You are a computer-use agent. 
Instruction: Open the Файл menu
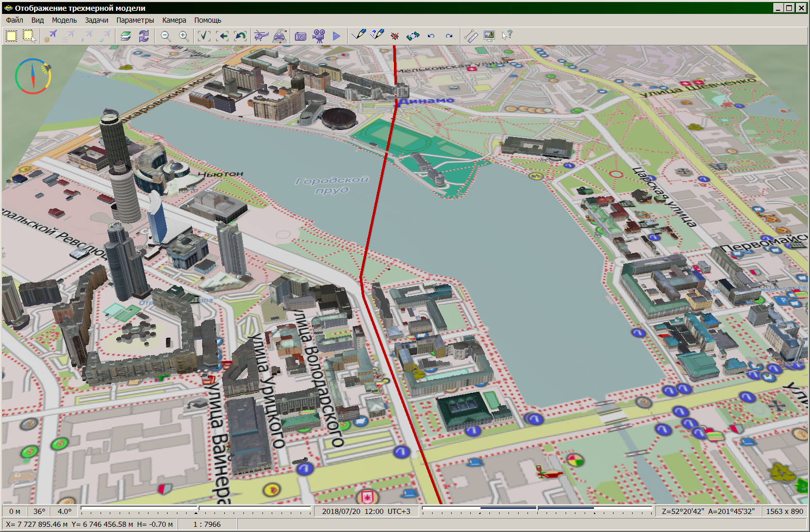tap(14, 20)
